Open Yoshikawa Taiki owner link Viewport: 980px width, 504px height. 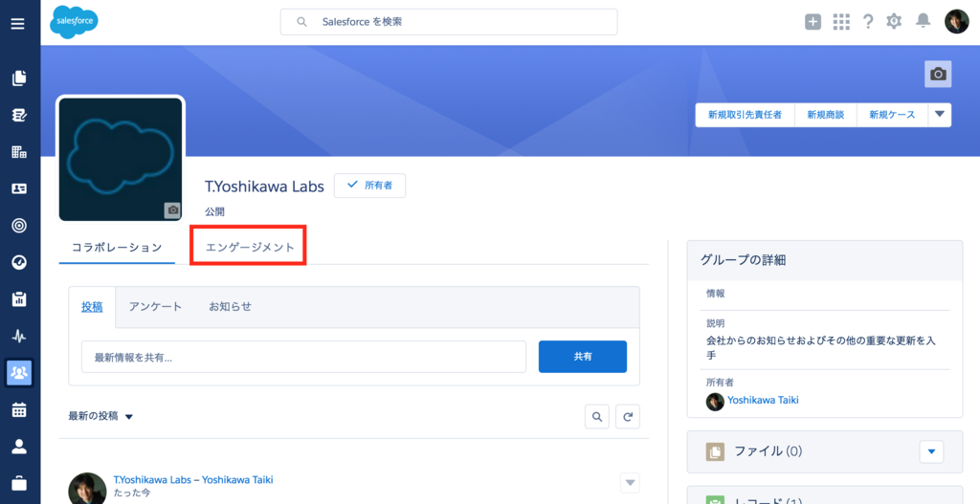point(763,400)
